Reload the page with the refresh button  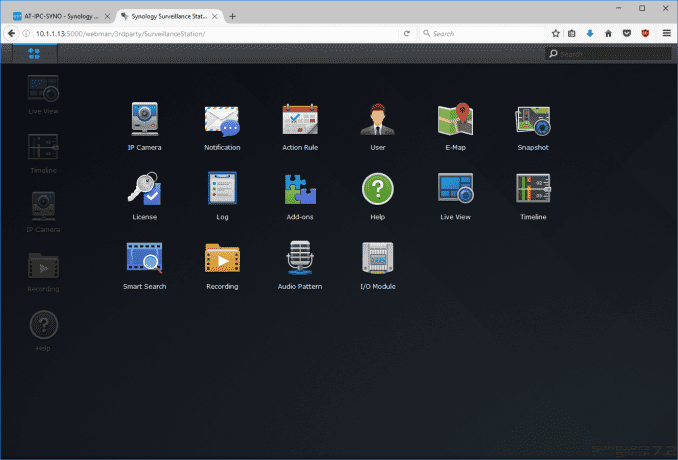(x=408, y=33)
